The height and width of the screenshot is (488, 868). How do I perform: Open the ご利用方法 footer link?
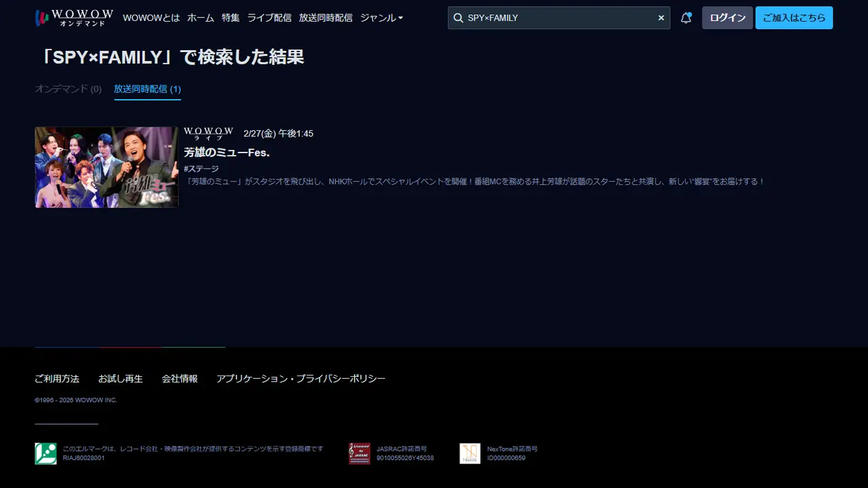(57, 379)
